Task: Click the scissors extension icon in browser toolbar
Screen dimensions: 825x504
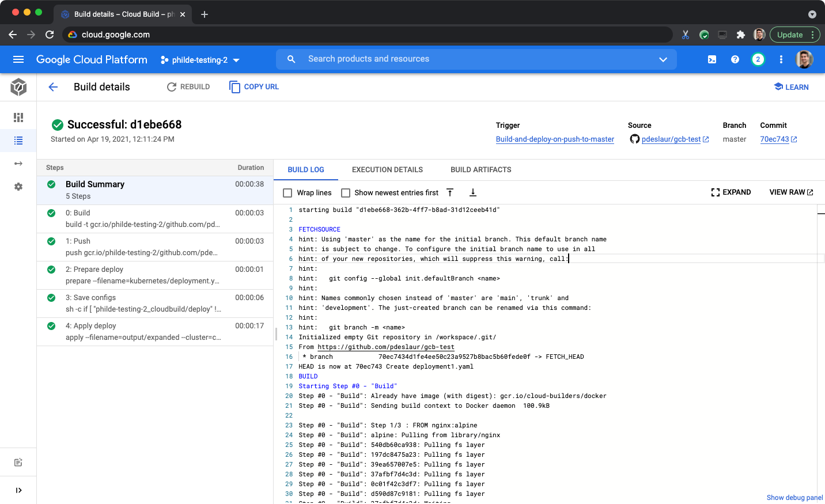Action: [x=686, y=35]
